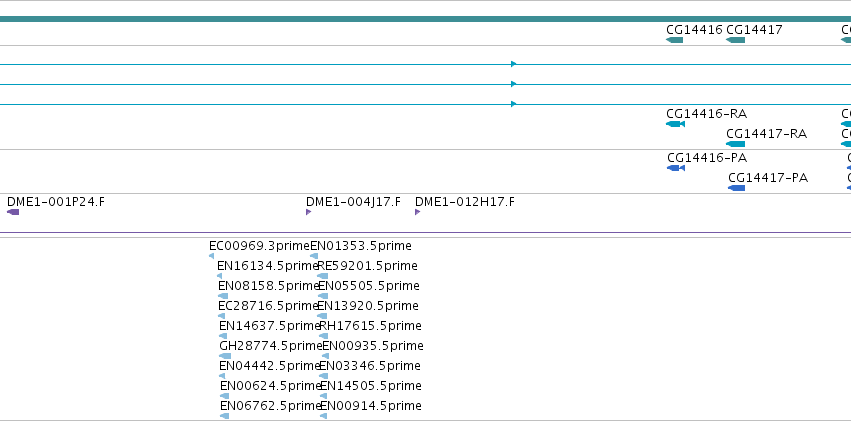Click the DME1-004J17.F purple arrow marker
This screenshot has width=851, height=421.
click(x=308, y=212)
